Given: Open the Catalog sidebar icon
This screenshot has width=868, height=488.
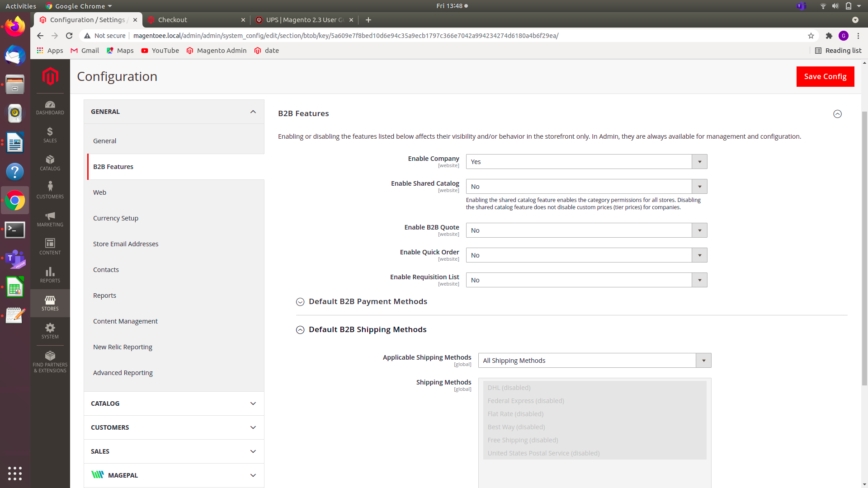Looking at the screenshot, I should click(50, 163).
